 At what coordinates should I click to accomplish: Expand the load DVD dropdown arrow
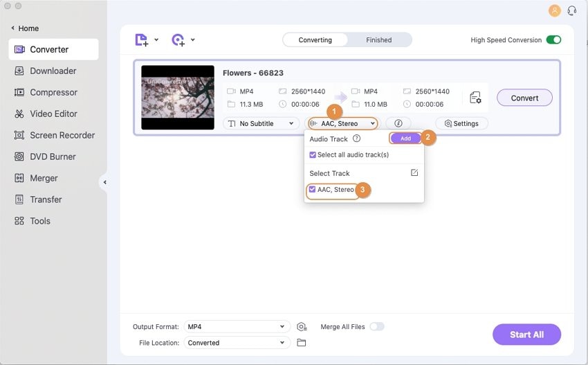(x=193, y=39)
